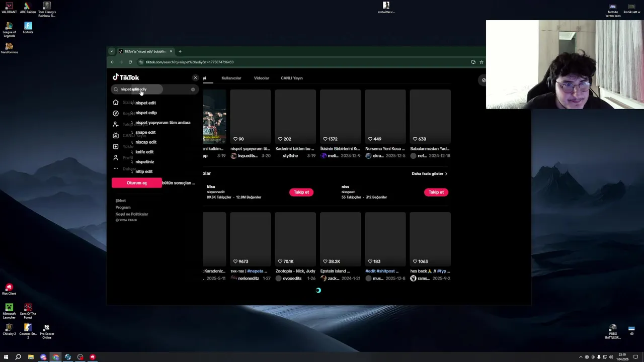Open video thumbnail with 70.1K likes
Image resolution: width=644 pixels, height=362 pixels.
pos(295,239)
